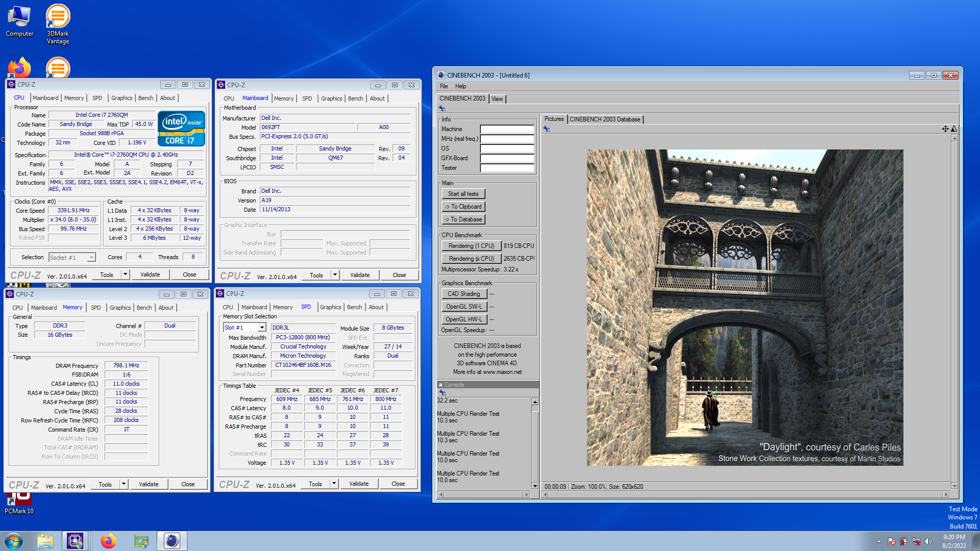Click the picture viewer vertical scroll-down arrow
This screenshot has width=980, height=551.
[954, 487]
